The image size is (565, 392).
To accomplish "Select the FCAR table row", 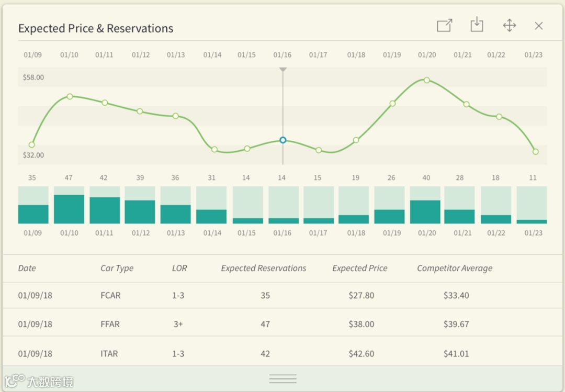I will (x=282, y=295).
